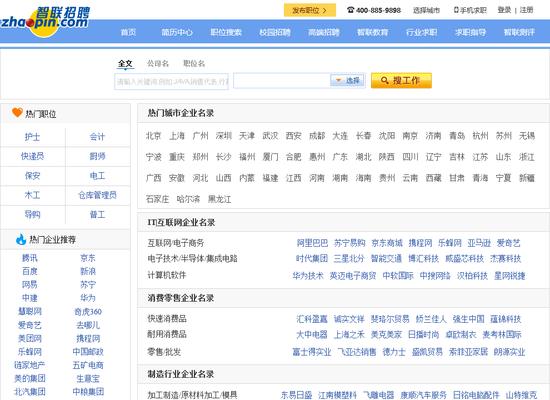The image size is (550, 400).
Task: Open the 阿里巴巴 company link
Action: point(312,243)
